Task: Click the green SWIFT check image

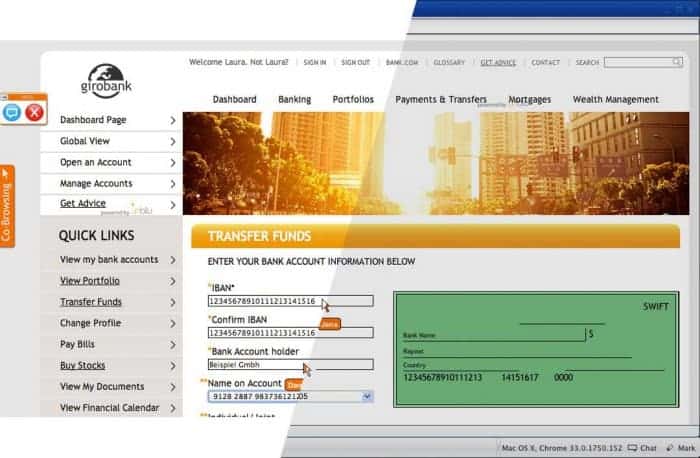Action: click(536, 349)
